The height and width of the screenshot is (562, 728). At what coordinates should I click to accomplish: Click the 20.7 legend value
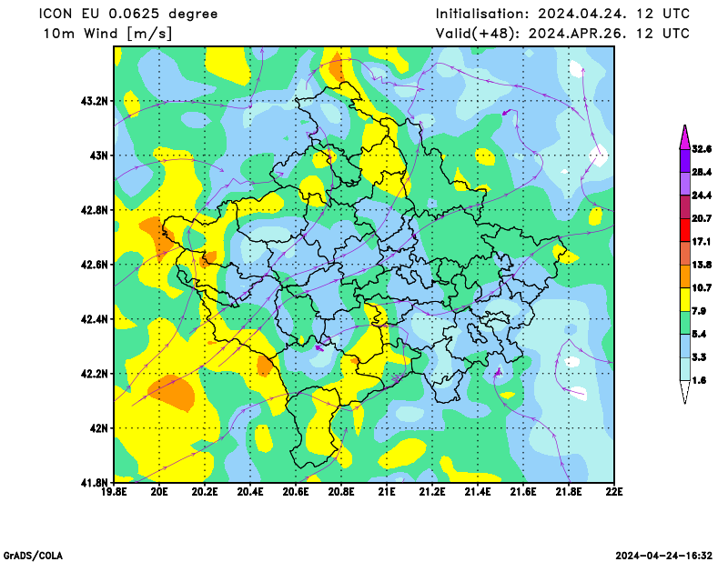702,218
